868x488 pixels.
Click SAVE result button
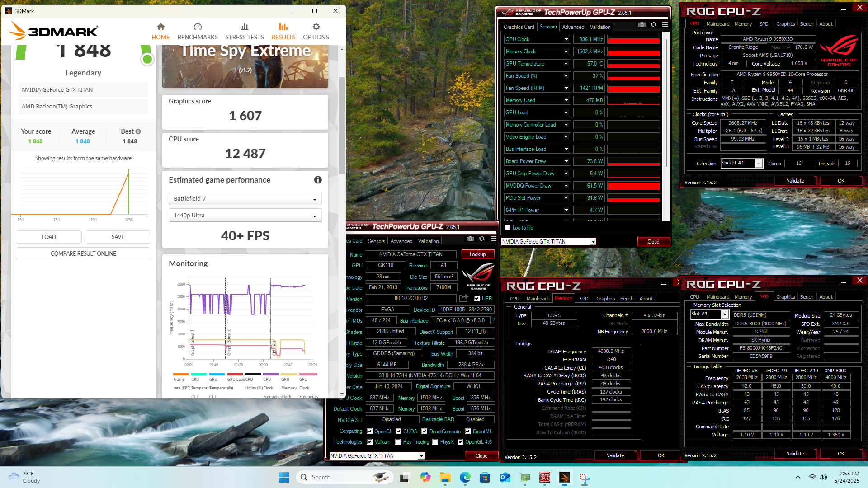tap(118, 237)
